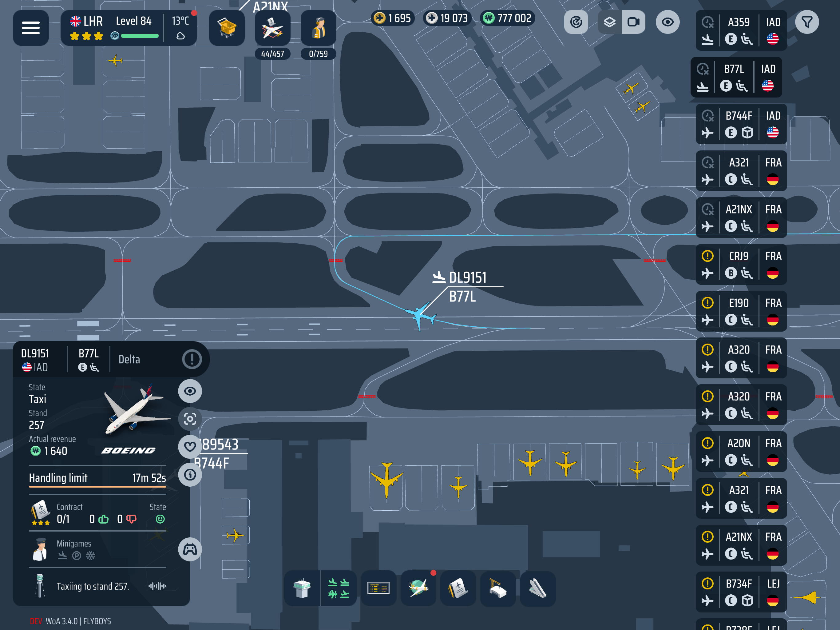Open the flight information board
This screenshot has height=630, width=840.
[378, 588]
